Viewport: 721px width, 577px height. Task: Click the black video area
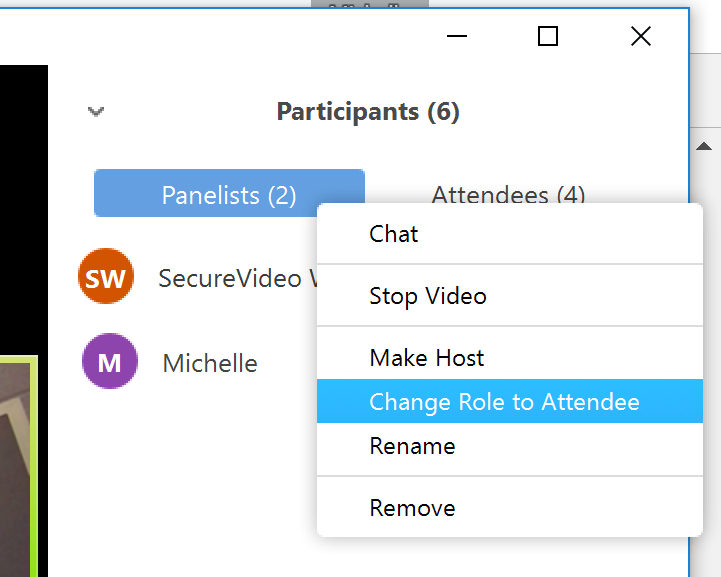point(23,200)
